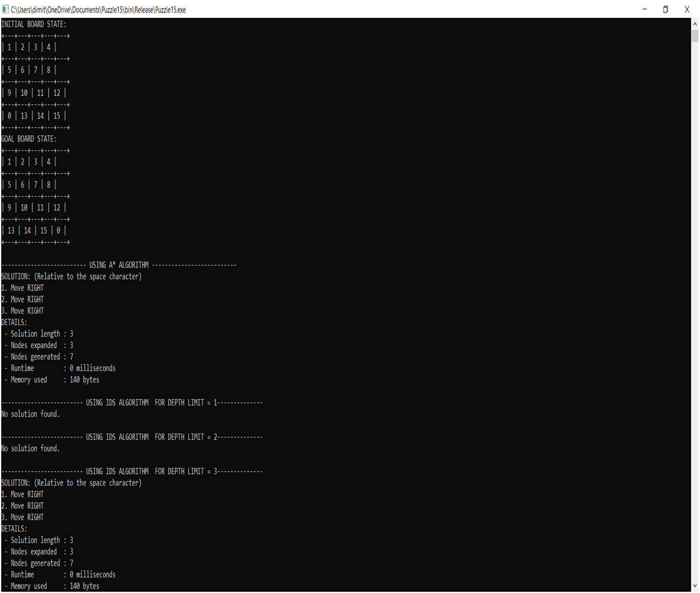Click the 0 tile in the initial board

tap(8, 115)
